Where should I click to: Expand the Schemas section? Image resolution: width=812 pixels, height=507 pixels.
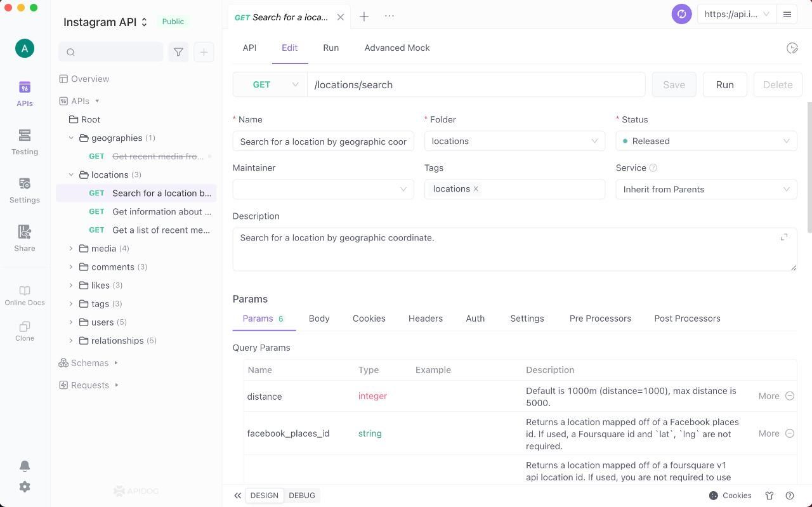(116, 363)
